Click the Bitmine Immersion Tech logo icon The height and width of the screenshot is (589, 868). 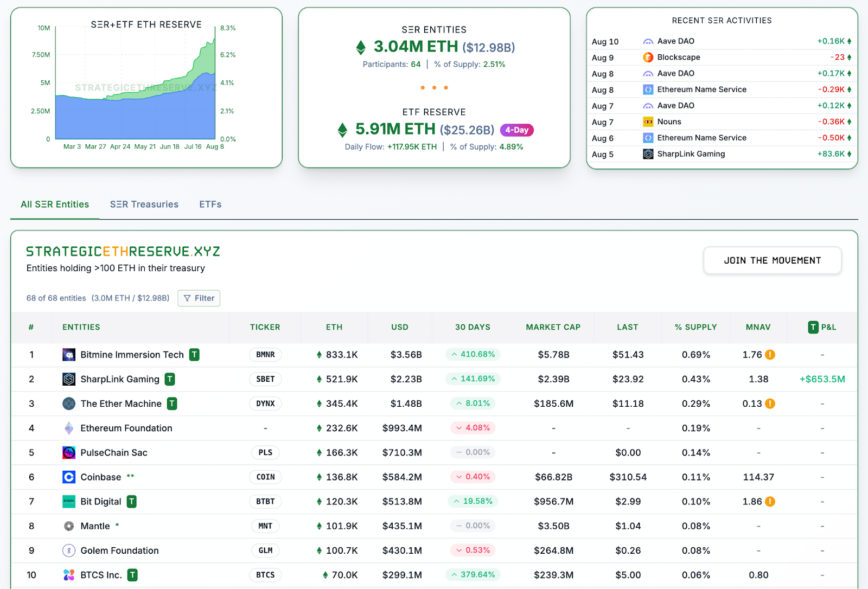tap(69, 355)
